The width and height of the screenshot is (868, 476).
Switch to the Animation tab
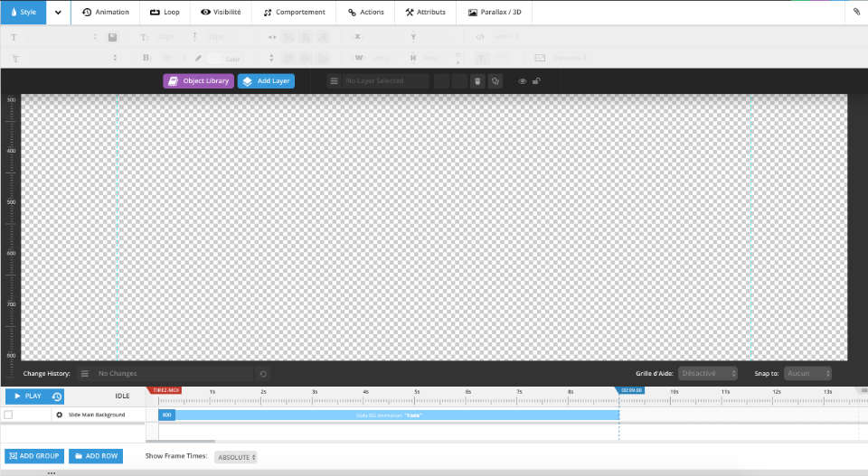pyautogui.click(x=106, y=13)
